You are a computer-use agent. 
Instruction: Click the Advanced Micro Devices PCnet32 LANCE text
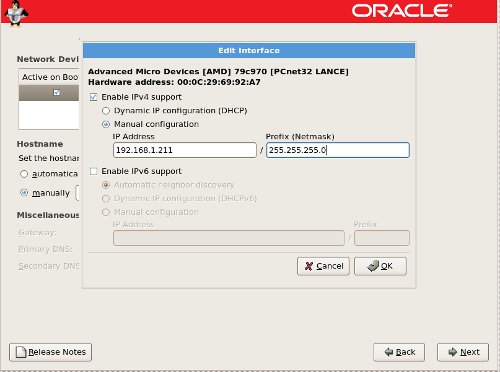[x=218, y=71]
